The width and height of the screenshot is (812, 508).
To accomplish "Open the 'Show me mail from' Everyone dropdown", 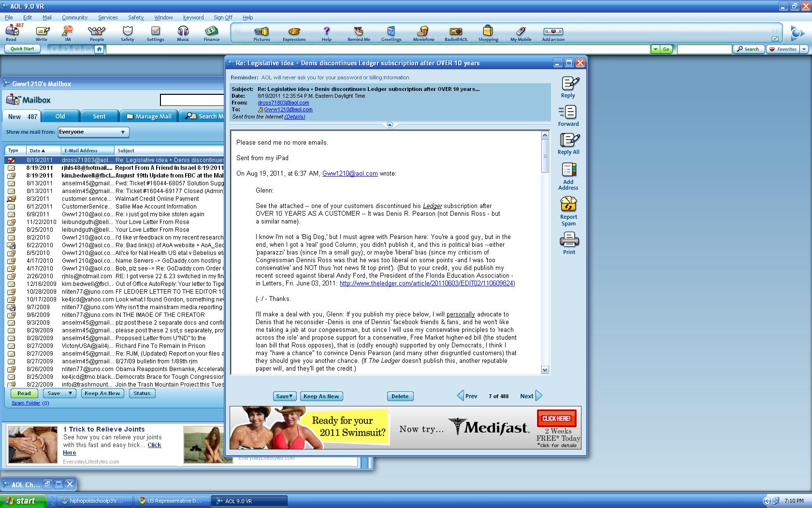I will coord(93,132).
